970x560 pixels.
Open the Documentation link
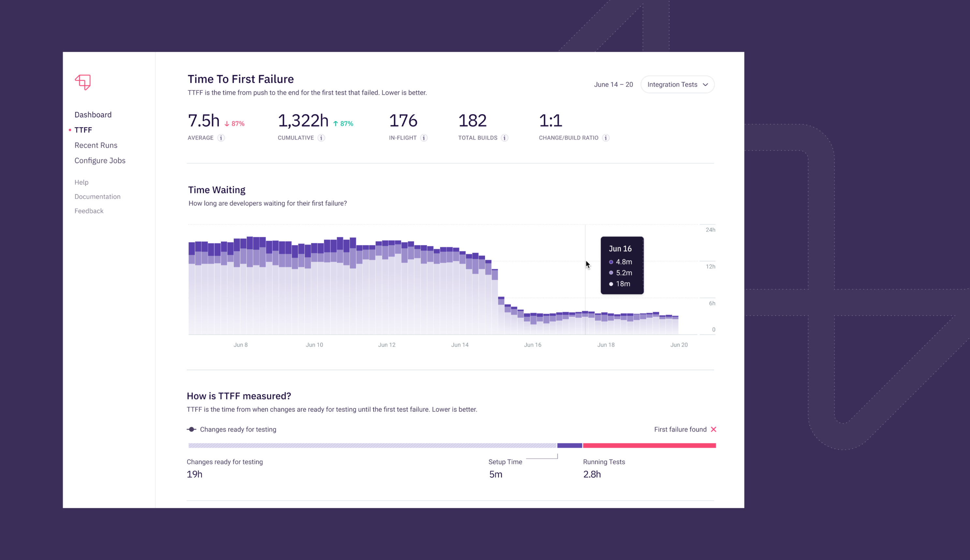(97, 197)
